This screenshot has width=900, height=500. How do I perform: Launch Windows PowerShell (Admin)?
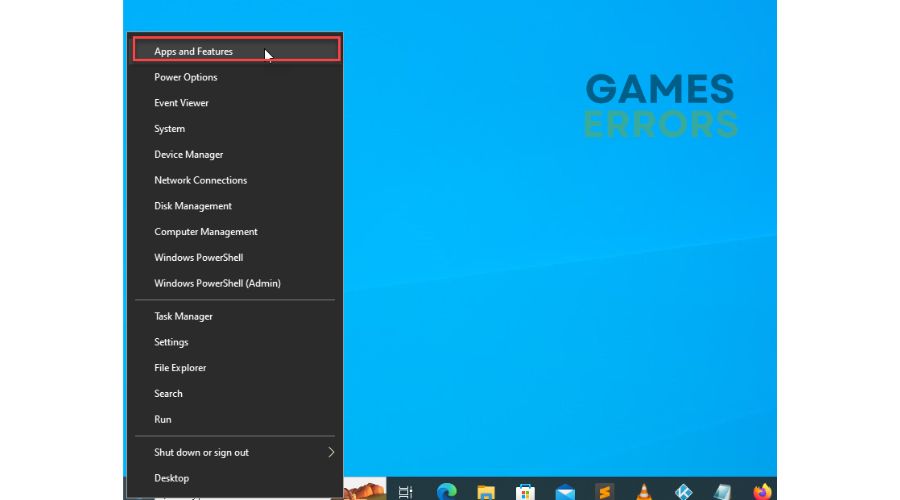tap(235, 284)
